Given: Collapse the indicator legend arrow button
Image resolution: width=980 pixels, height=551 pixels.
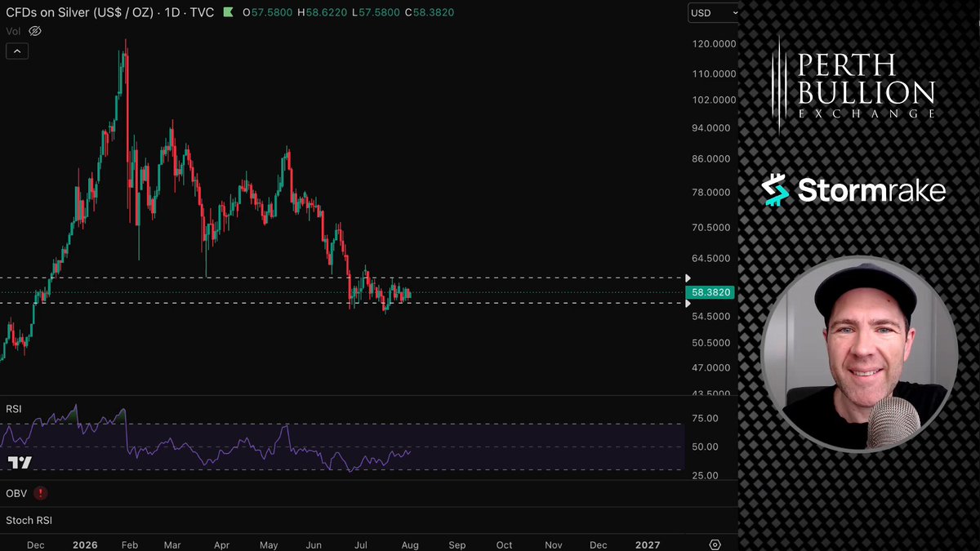Looking at the screenshot, I should coord(17,51).
